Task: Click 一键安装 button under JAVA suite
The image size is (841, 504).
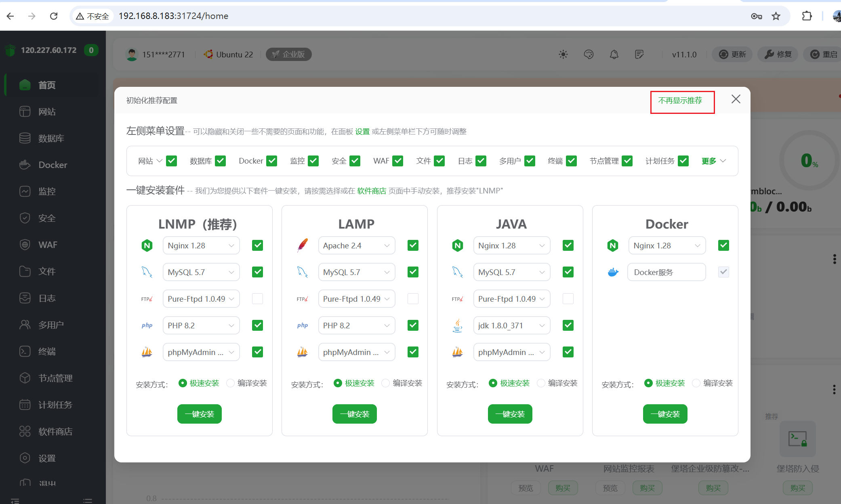Action: click(x=510, y=414)
